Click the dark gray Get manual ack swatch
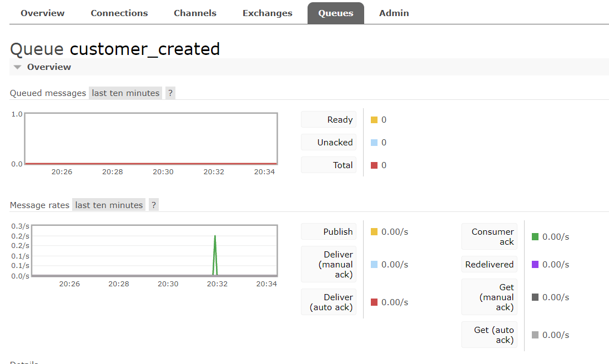 [535, 297]
